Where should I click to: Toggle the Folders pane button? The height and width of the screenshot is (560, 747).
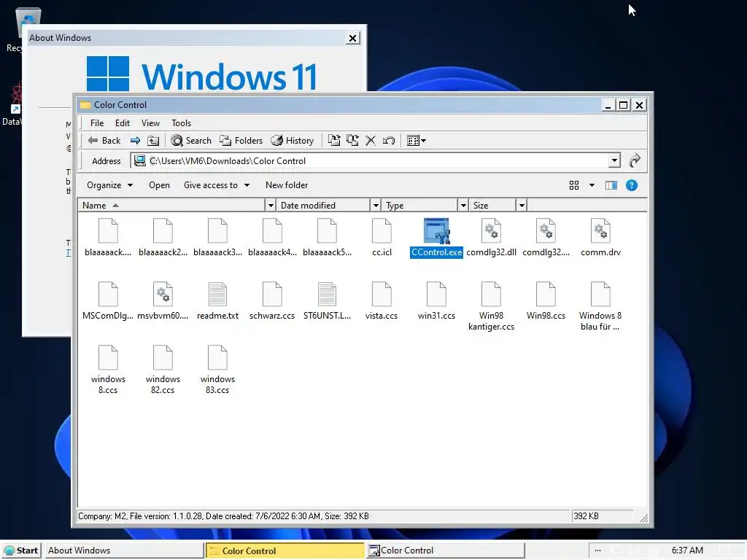click(241, 141)
